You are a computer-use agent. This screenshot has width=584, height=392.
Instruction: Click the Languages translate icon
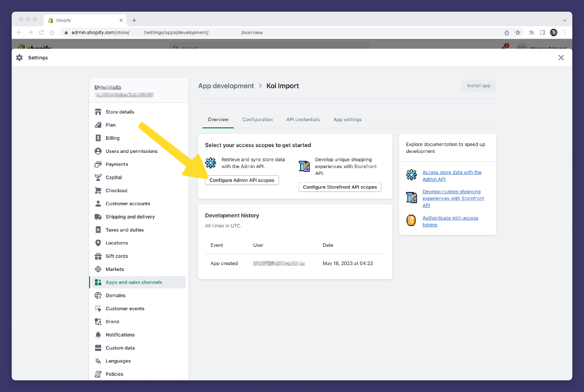98,361
